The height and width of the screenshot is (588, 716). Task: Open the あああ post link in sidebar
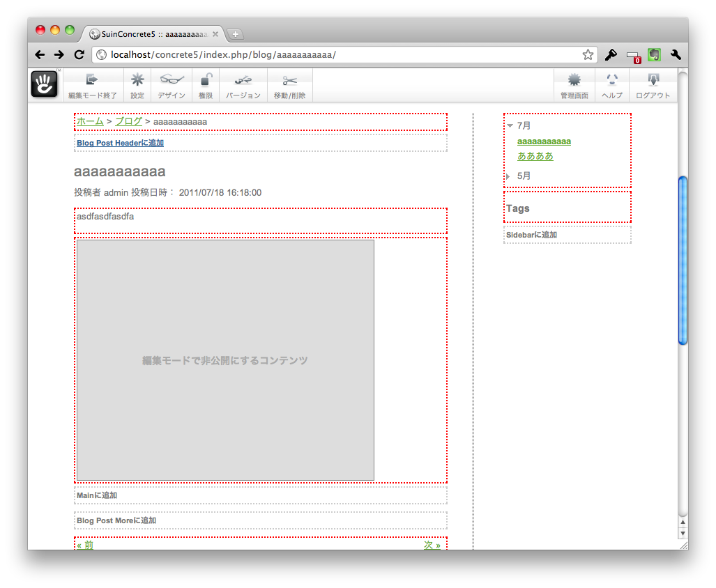[535, 156]
